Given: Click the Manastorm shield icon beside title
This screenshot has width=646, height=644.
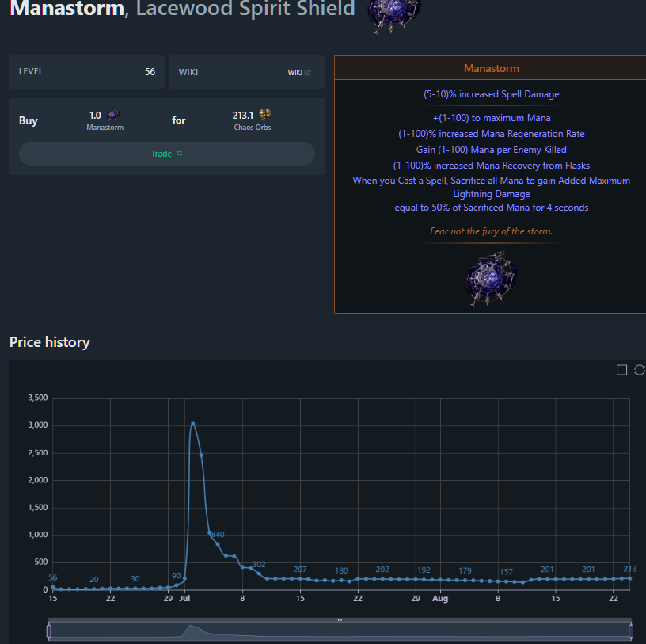Looking at the screenshot, I should pyautogui.click(x=394, y=16).
